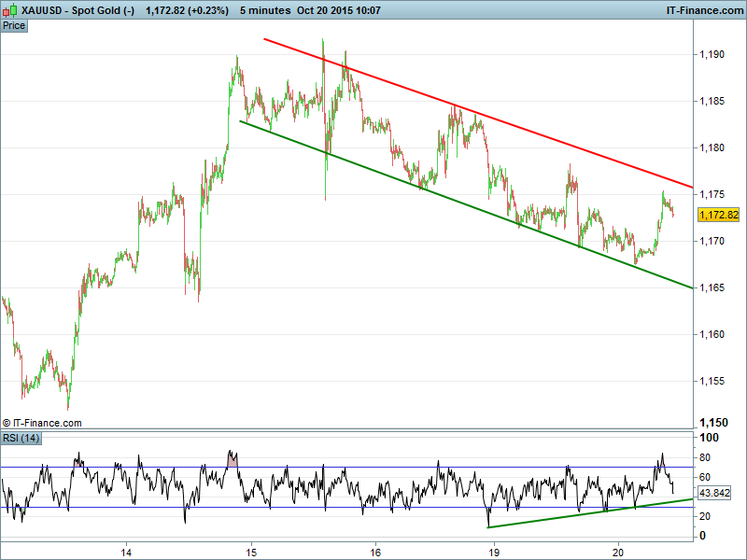Select the green rising RSI trendline
The width and height of the screenshot is (747, 560).
pyautogui.click(x=588, y=514)
